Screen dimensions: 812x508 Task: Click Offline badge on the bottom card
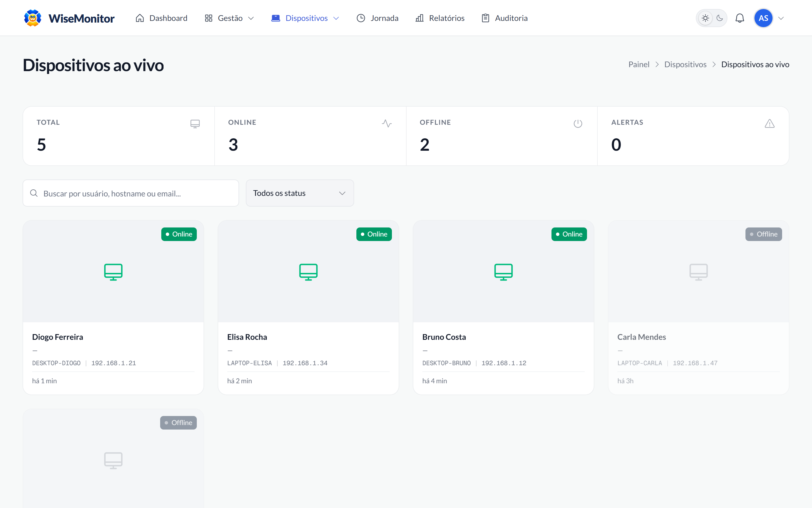tap(178, 423)
